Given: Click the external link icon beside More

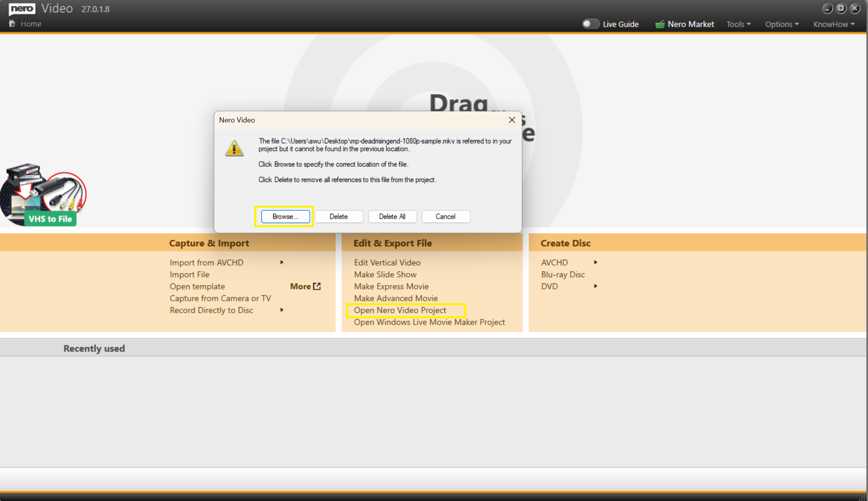Looking at the screenshot, I should pos(317,286).
